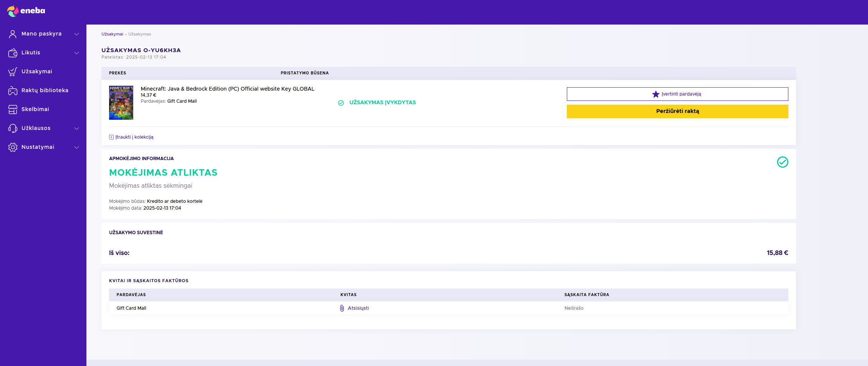
Task: Expand the Užklausos chevron
Action: [77, 128]
